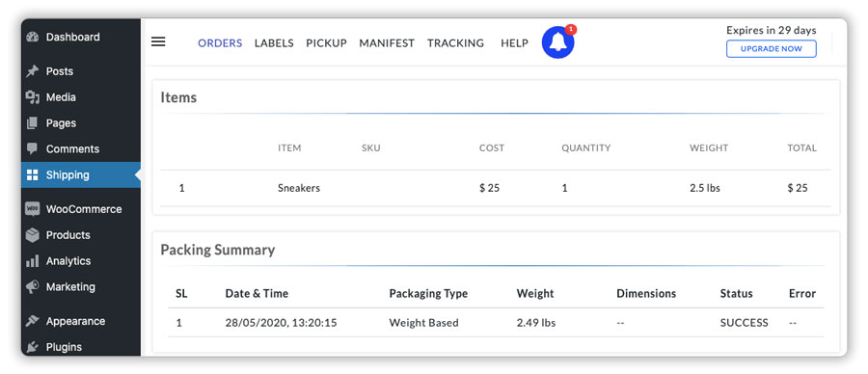
Task: Click the Media library icon
Action: coord(33,97)
